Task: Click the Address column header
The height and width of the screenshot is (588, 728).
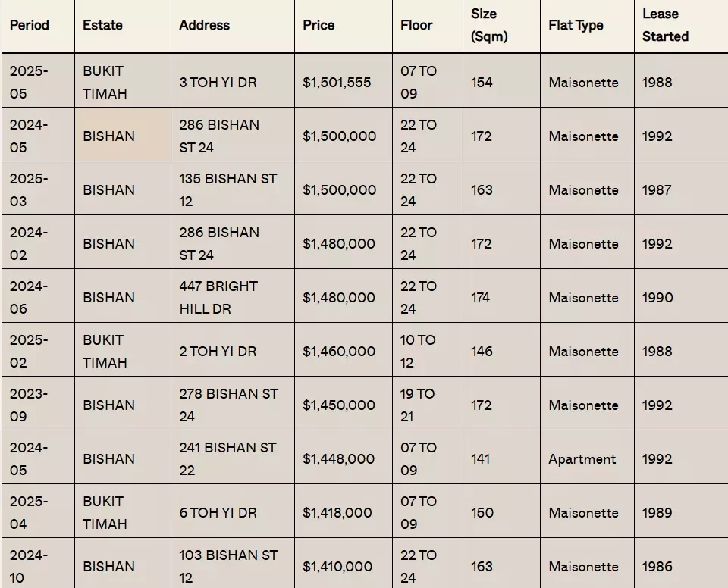Action: point(233,26)
